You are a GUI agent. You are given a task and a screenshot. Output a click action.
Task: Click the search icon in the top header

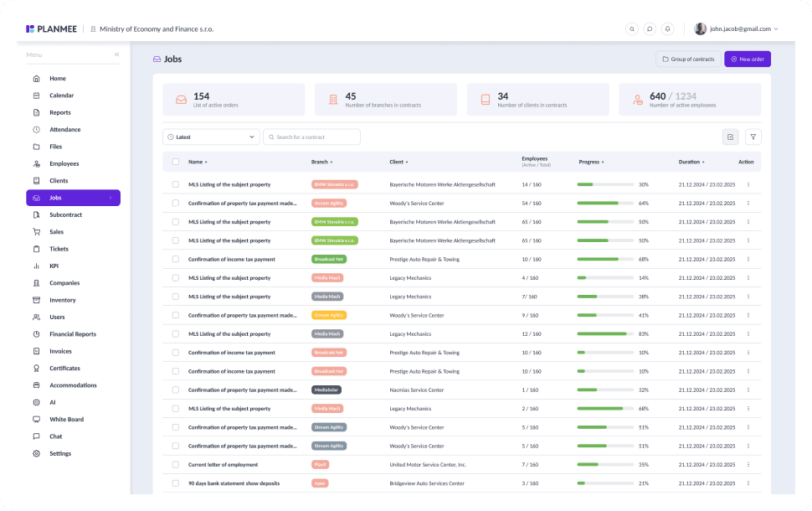coord(631,29)
